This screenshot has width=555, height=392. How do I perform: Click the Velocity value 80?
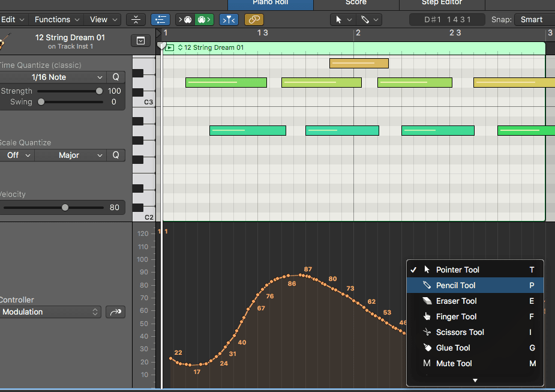(115, 208)
